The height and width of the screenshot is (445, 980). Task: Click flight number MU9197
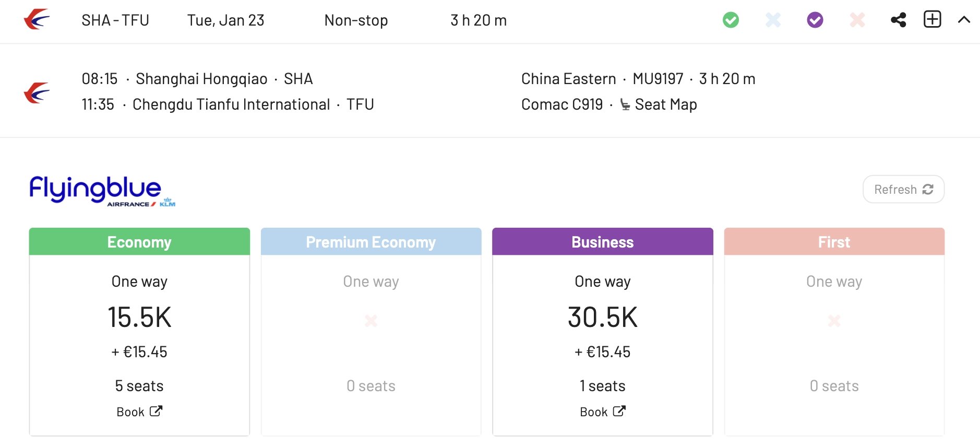click(x=658, y=79)
